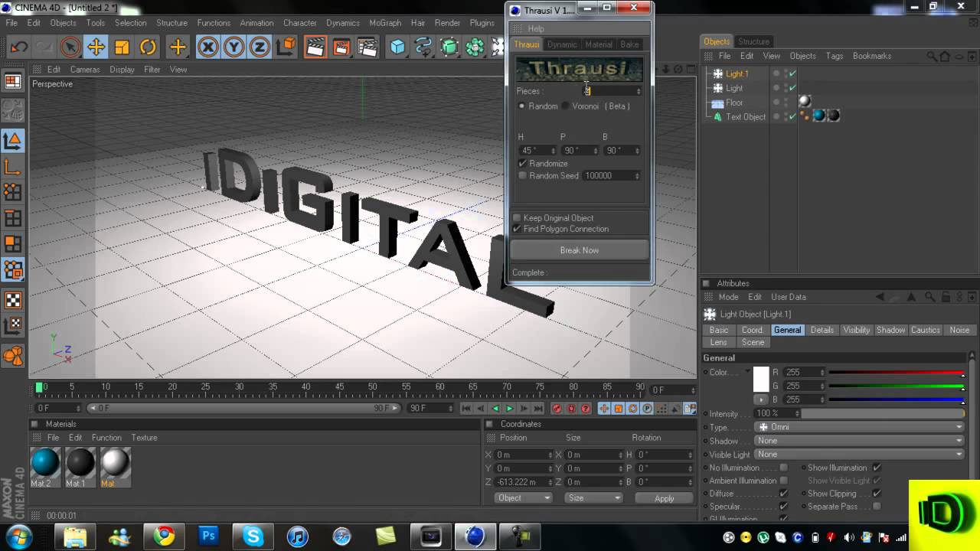Enable the Random Seed checkbox

click(x=523, y=176)
